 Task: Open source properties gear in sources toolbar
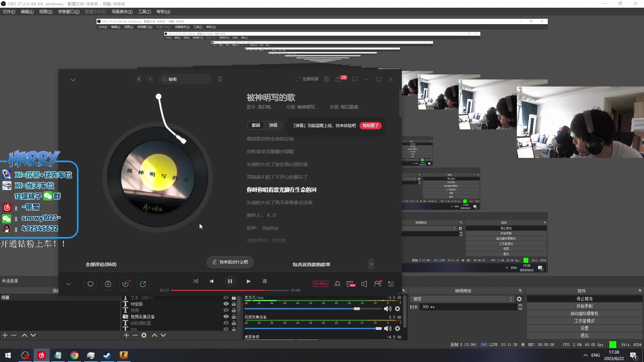click(144, 335)
